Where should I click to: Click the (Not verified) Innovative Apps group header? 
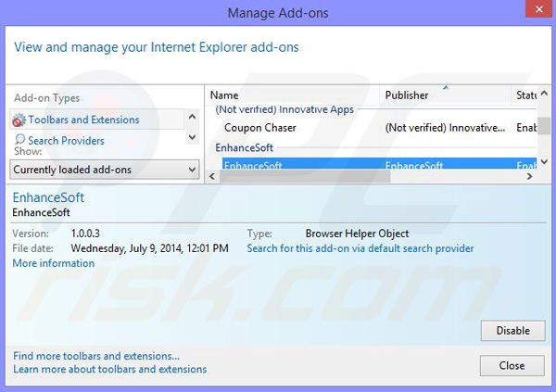[x=284, y=109]
